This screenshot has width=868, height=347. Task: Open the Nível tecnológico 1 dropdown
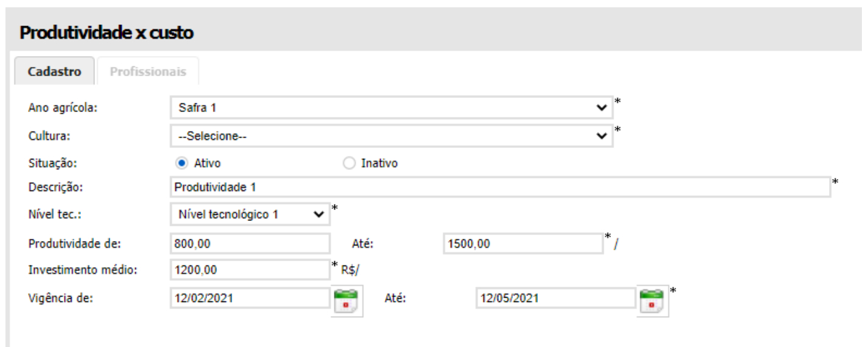point(250,214)
